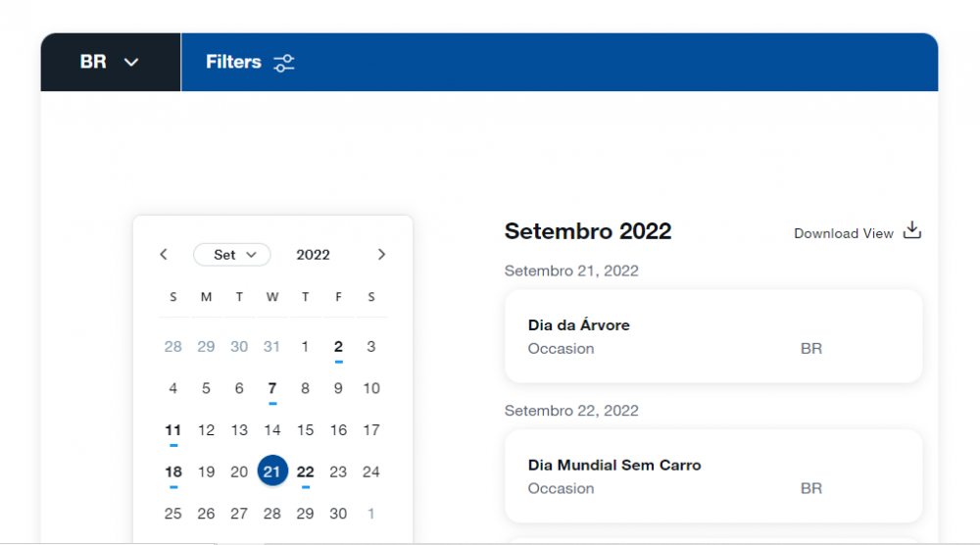Click the Download View link
This screenshot has height=545, width=980.
843,233
